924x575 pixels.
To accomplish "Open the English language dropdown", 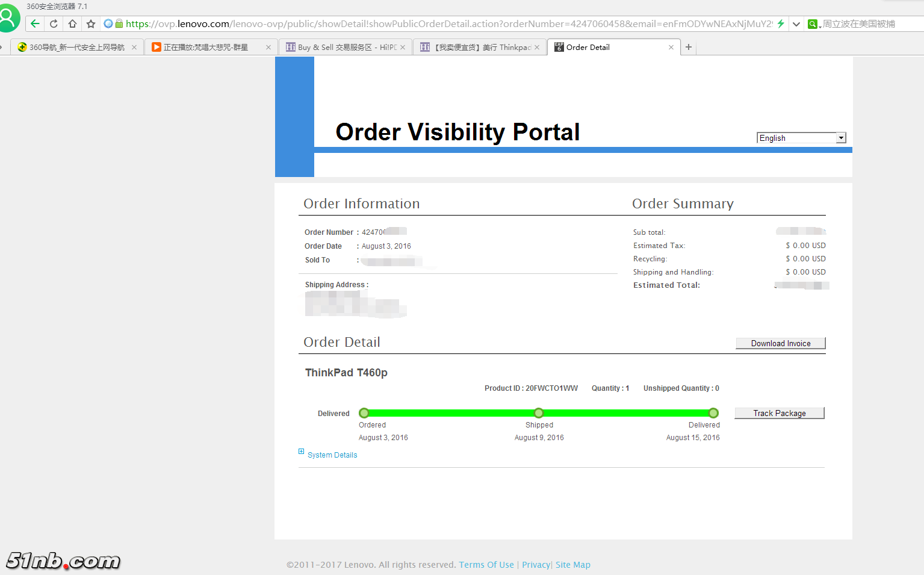I will coord(801,138).
